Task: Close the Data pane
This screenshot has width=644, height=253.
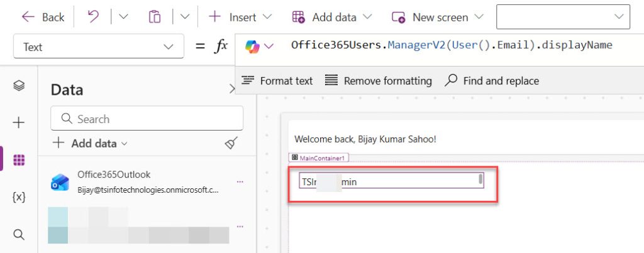Action: pos(233,89)
